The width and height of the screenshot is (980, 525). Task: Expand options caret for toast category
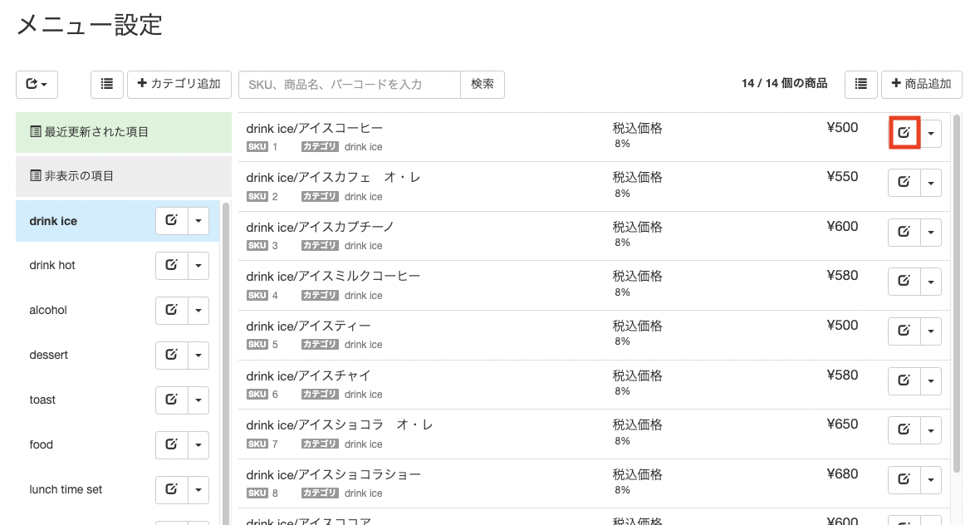pos(198,400)
